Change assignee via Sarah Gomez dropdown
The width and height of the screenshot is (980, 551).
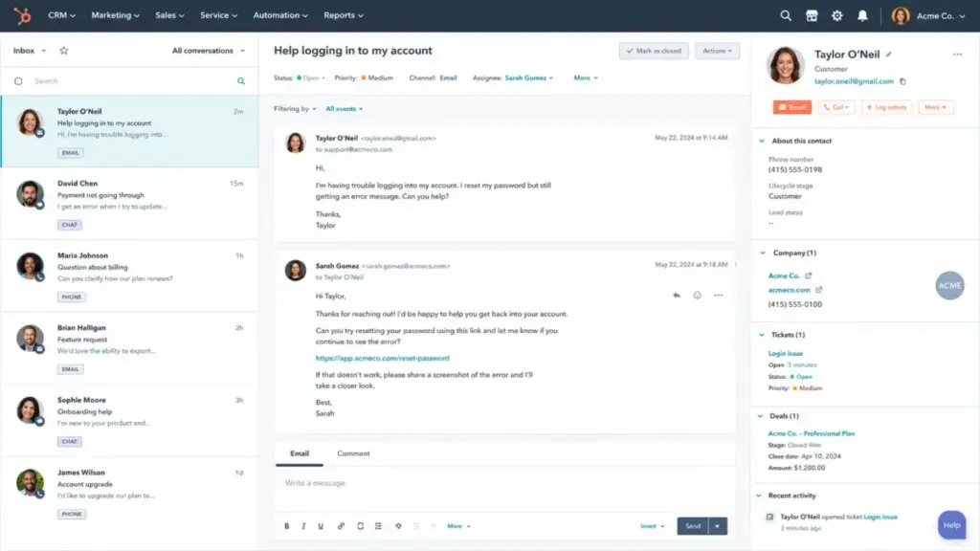(528, 78)
